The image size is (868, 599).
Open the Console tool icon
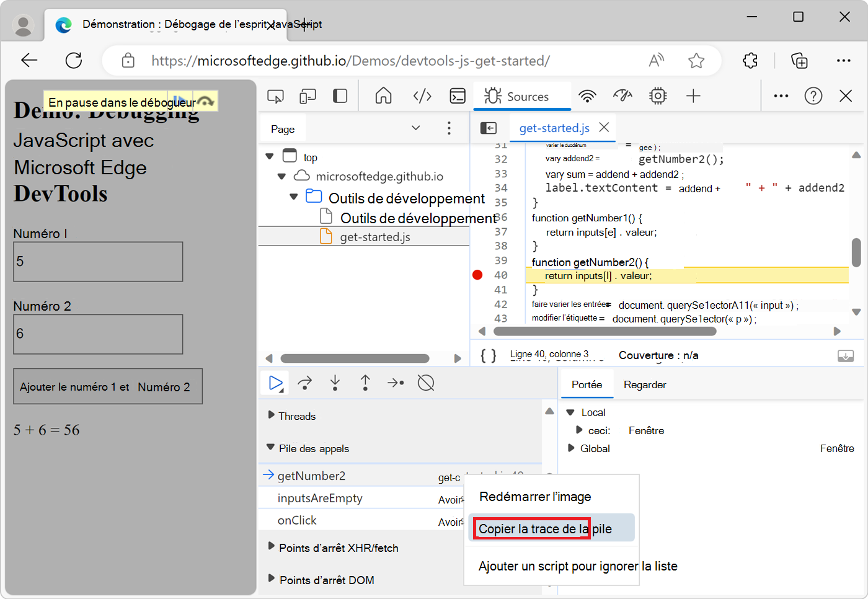point(458,96)
